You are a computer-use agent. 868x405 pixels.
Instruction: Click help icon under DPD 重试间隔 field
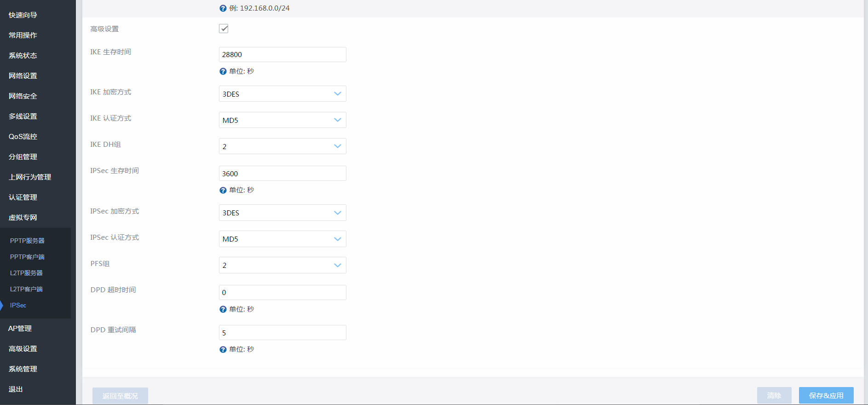(223, 349)
